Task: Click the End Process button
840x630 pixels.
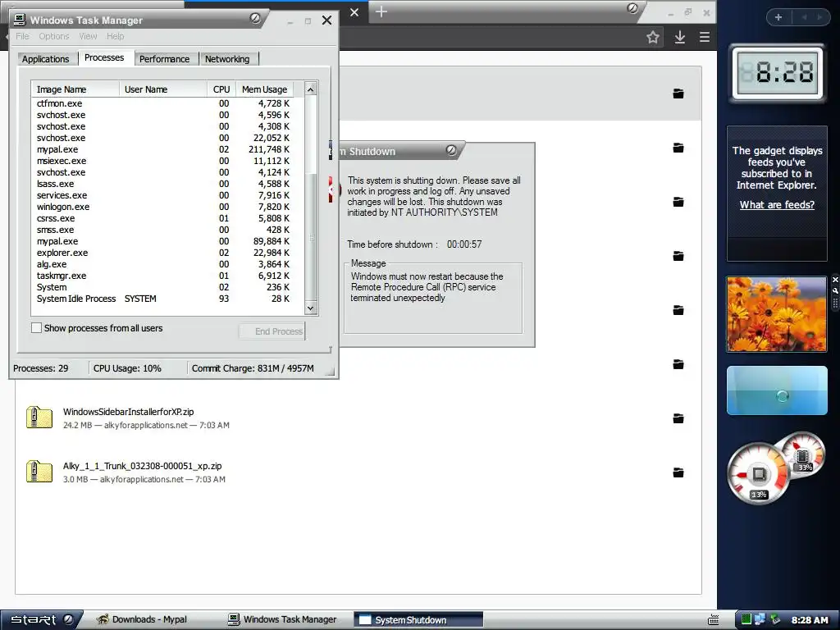Action: pyautogui.click(x=272, y=331)
